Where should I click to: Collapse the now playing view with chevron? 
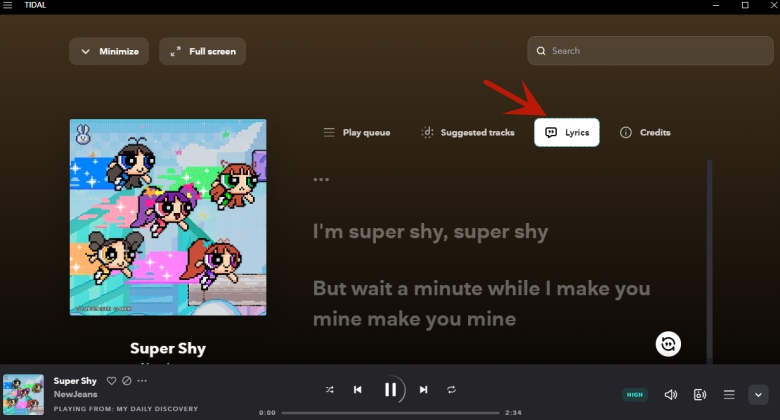click(758, 395)
